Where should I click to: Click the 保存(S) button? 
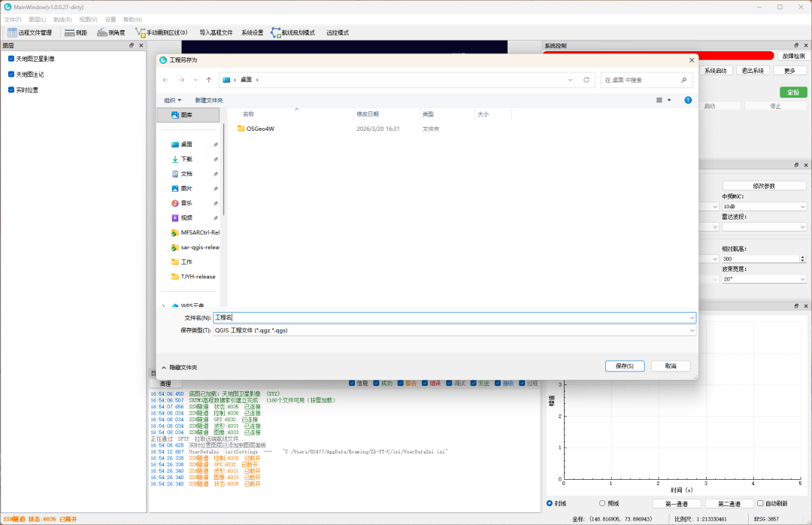625,366
